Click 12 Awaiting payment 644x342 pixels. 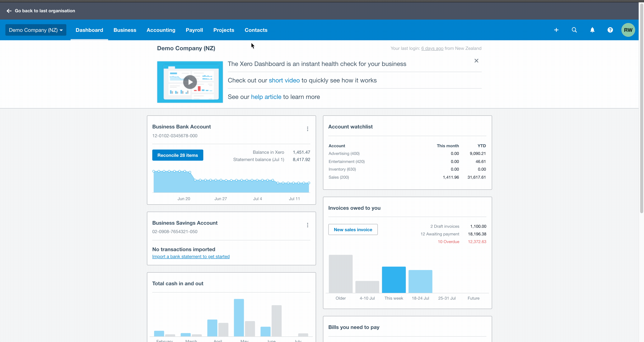[x=440, y=234]
